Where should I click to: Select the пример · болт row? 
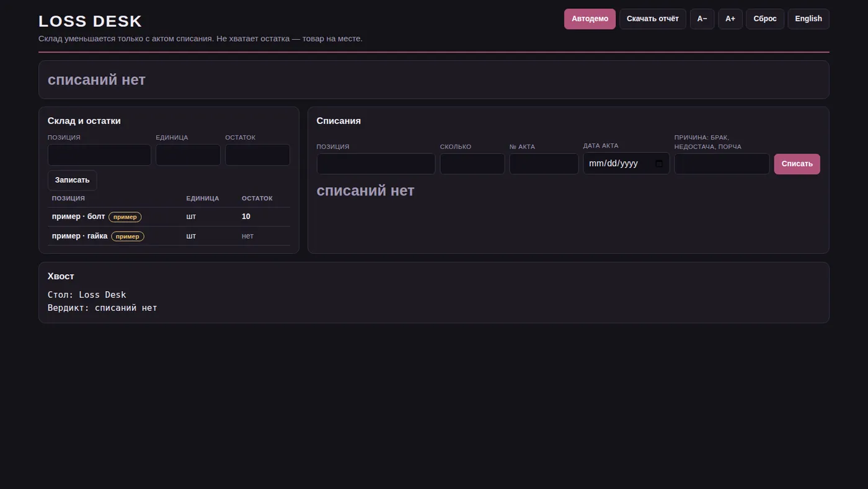169,217
